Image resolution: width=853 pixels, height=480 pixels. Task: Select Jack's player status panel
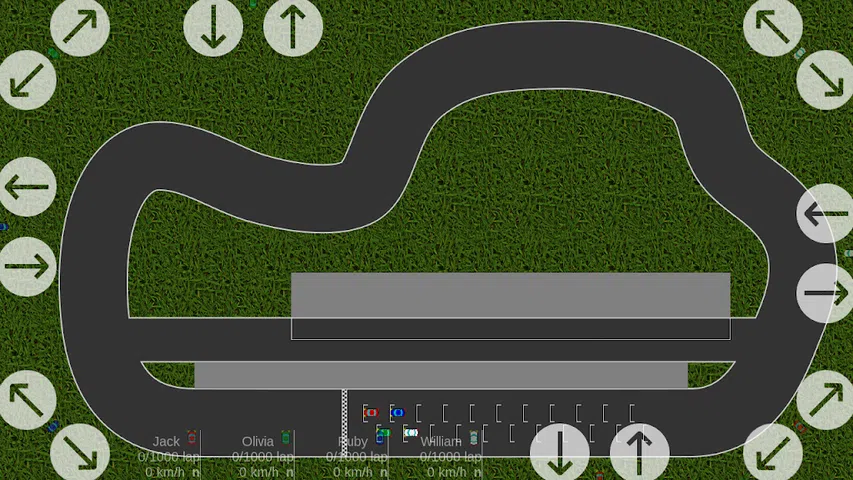tap(167, 455)
